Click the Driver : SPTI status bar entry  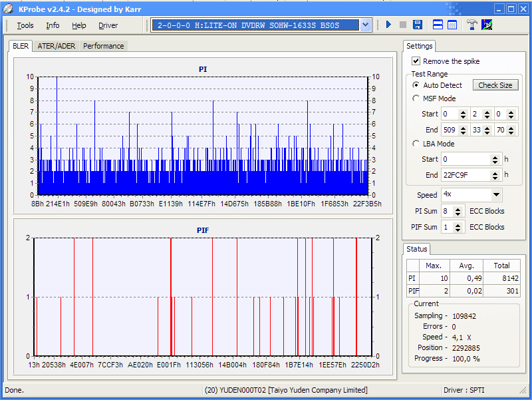464,390
